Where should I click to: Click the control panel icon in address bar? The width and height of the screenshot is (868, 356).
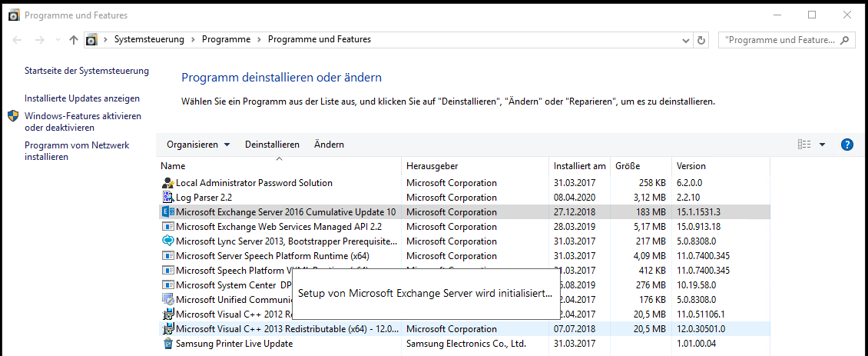tap(92, 40)
